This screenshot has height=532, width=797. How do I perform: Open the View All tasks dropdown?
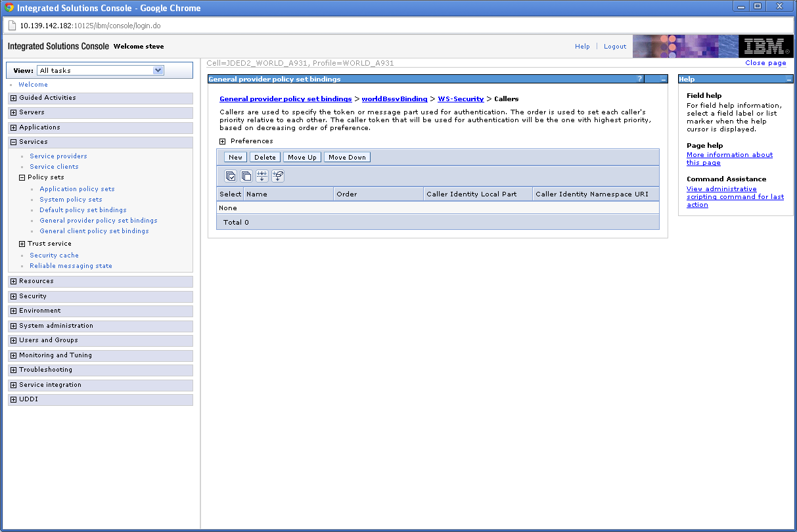(101, 70)
